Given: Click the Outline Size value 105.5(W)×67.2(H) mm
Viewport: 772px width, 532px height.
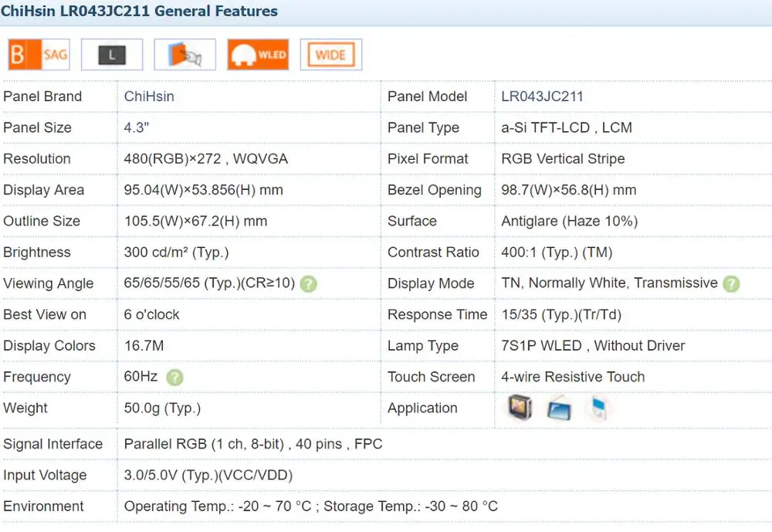Looking at the screenshot, I should coord(195,221).
